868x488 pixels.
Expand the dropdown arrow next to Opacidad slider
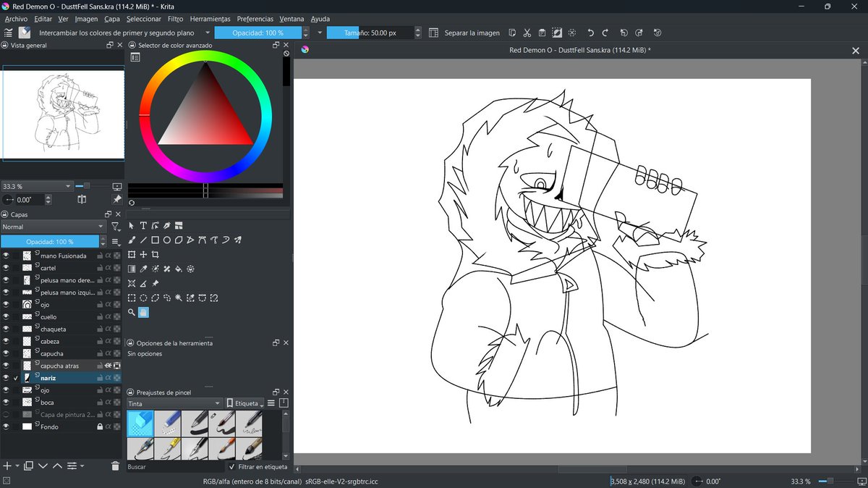[320, 33]
